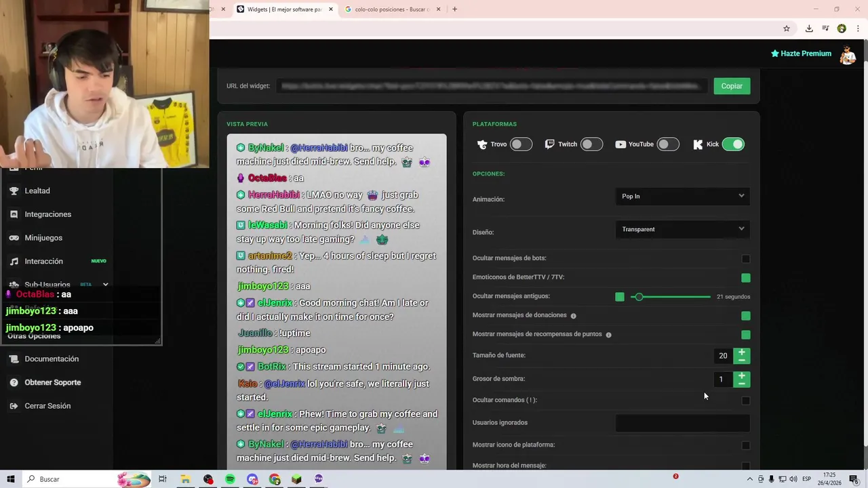Open the Diseño dropdown showing Transparent
This screenshot has height=488, width=868.
[683, 229]
